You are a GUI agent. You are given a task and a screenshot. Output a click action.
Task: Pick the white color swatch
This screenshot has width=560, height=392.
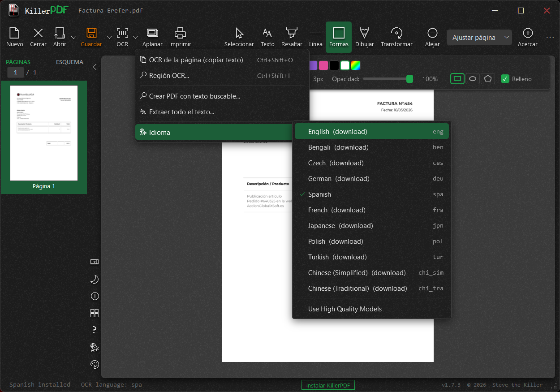pyautogui.click(x=345, y=65)
